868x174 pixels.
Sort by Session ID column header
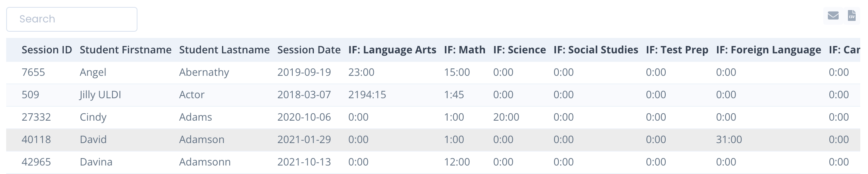47,50
